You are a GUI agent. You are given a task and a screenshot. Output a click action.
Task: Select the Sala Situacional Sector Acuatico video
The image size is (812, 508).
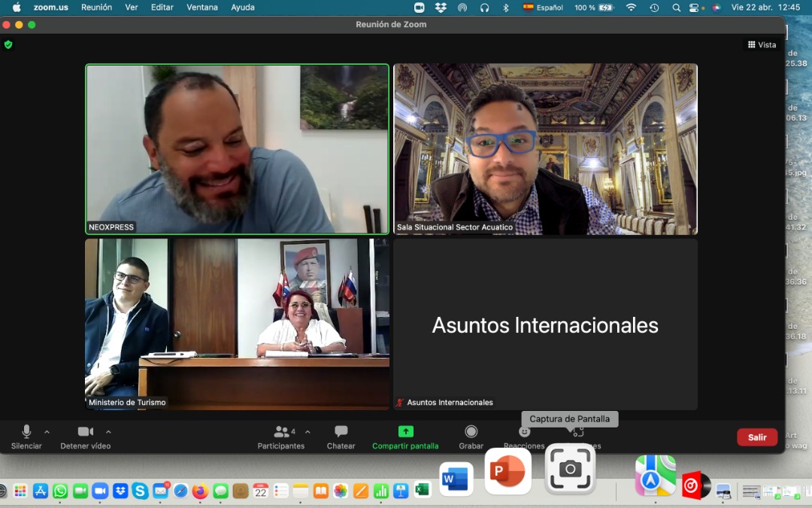coord(545,149)
